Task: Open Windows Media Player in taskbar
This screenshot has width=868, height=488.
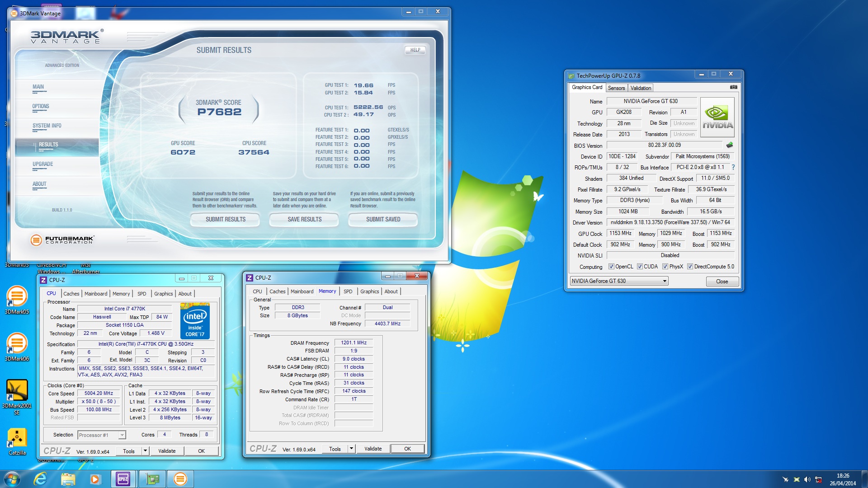Action: 95,479
